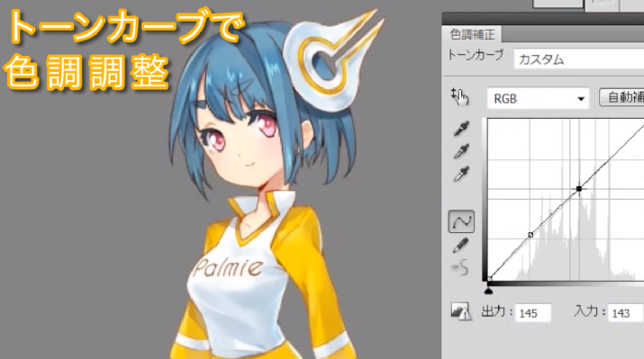Image resolution: width=644 pixels, height=359 pixels.
Task: Pick the white point eyedropper
Action: (461, 174)
